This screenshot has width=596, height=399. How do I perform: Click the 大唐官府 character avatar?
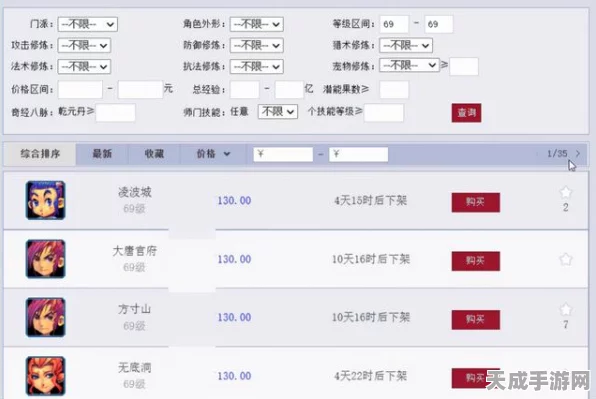pos(46,259)
